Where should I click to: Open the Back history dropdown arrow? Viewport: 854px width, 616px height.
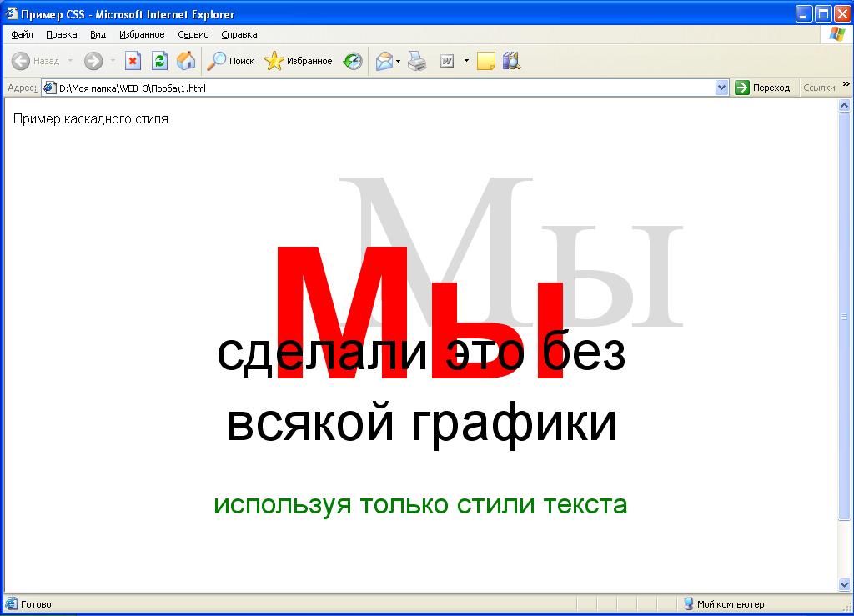tap(70, 61)
